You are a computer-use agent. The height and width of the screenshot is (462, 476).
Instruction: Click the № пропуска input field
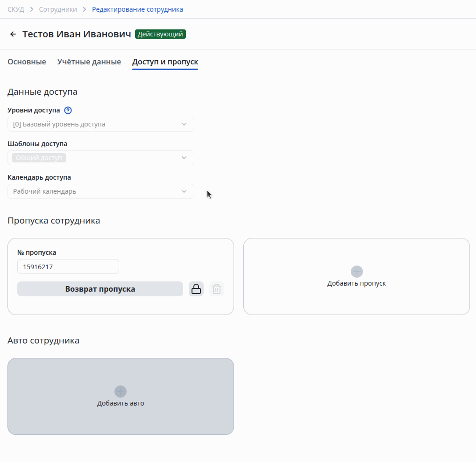pyautogui.click(x=68, y=266)
